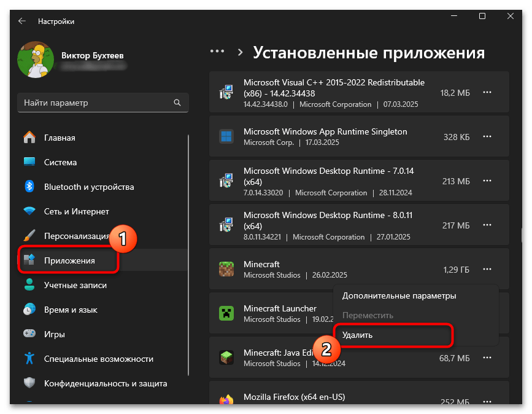Screen dimensions: 532x414
Task: Open the Виктор Бухтеев account name
Action: (x=92, y=55)
